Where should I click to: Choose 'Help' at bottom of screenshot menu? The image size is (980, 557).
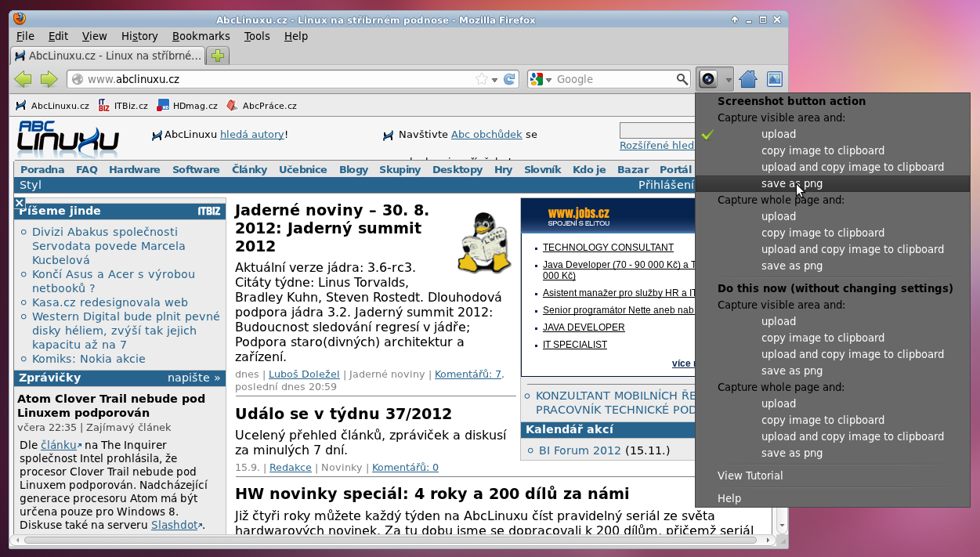[729, 498]
